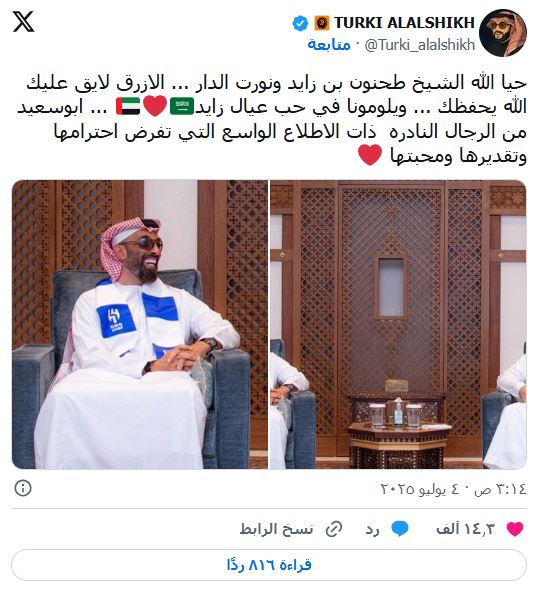540x591 pixels.
Task: Open the right photo with wooden lattice
Action: pyautogui.click(x=398, y=325)
